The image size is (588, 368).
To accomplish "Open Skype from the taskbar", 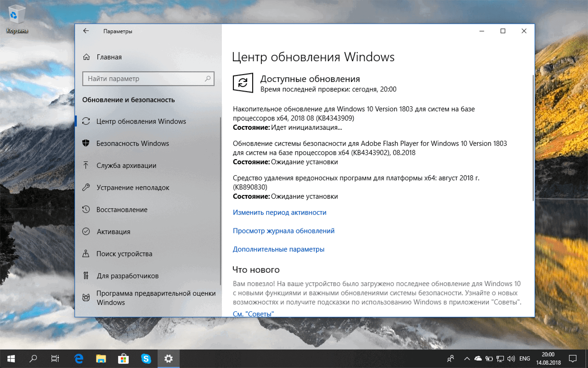I will 146,358.
